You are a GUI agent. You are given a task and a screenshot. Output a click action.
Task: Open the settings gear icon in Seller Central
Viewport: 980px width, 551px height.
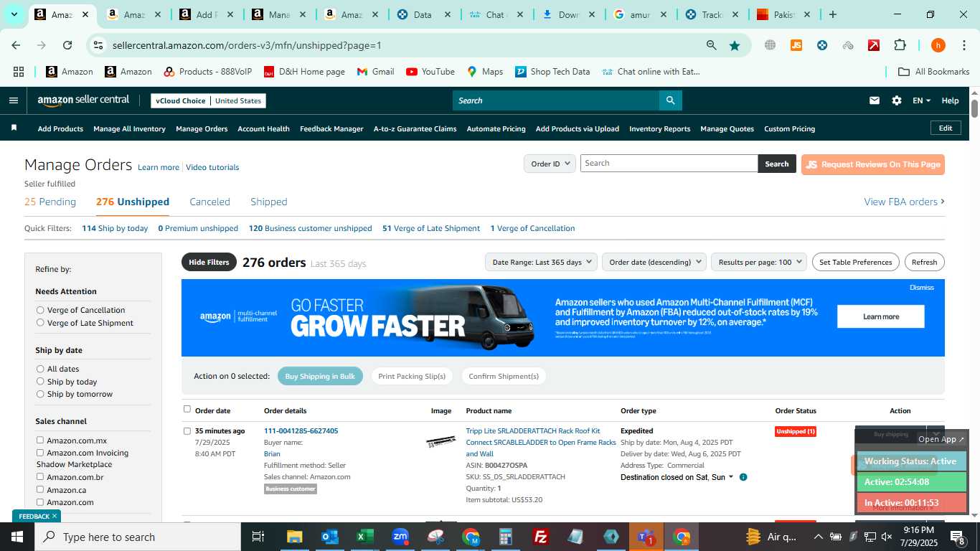[897, 100]
